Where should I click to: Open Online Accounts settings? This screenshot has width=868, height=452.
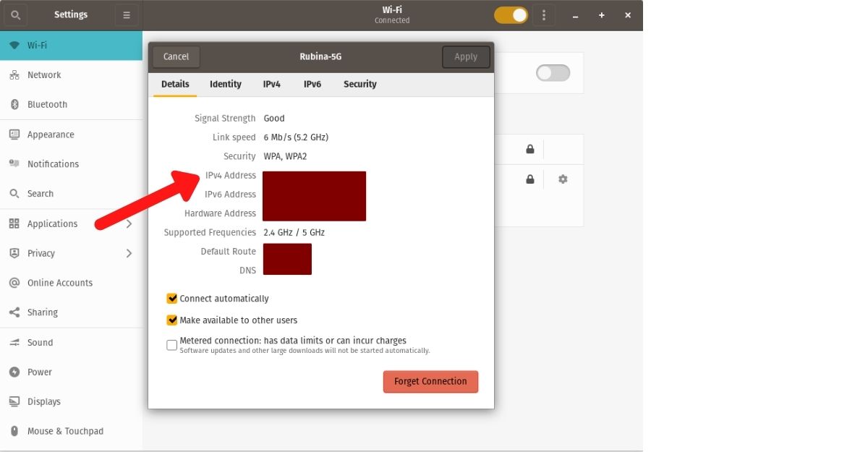coord(71,283)
